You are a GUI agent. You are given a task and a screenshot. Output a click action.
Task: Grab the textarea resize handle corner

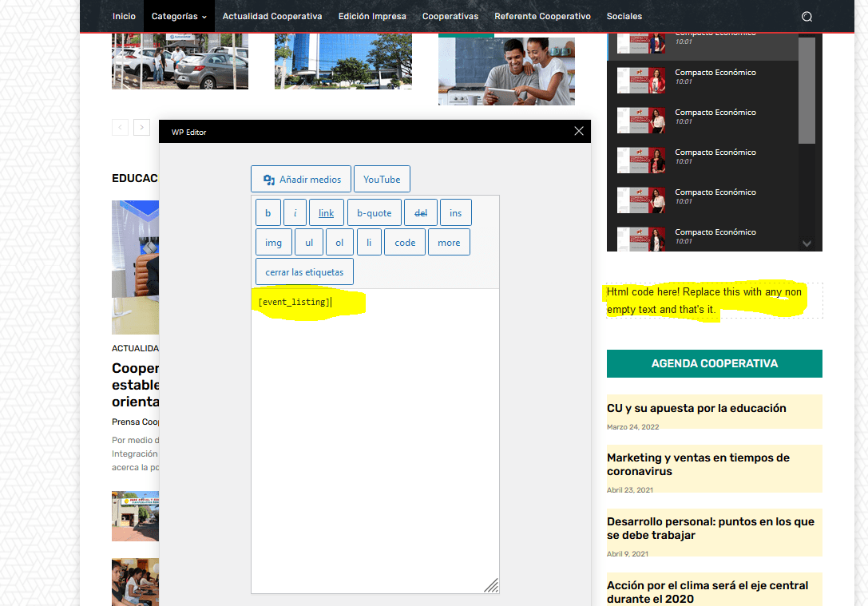click(x=492, y=586)
